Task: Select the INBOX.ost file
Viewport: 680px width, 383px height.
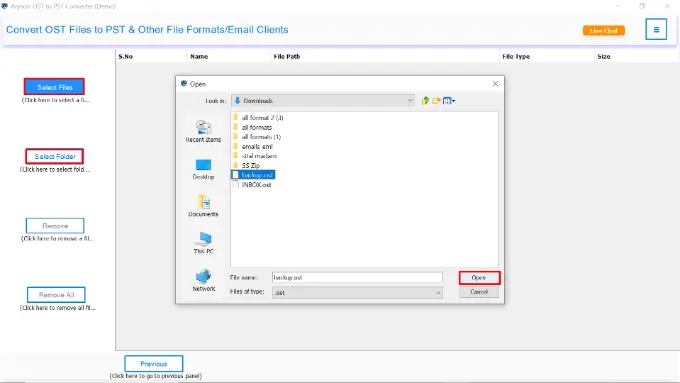Action: pos(252,184)
